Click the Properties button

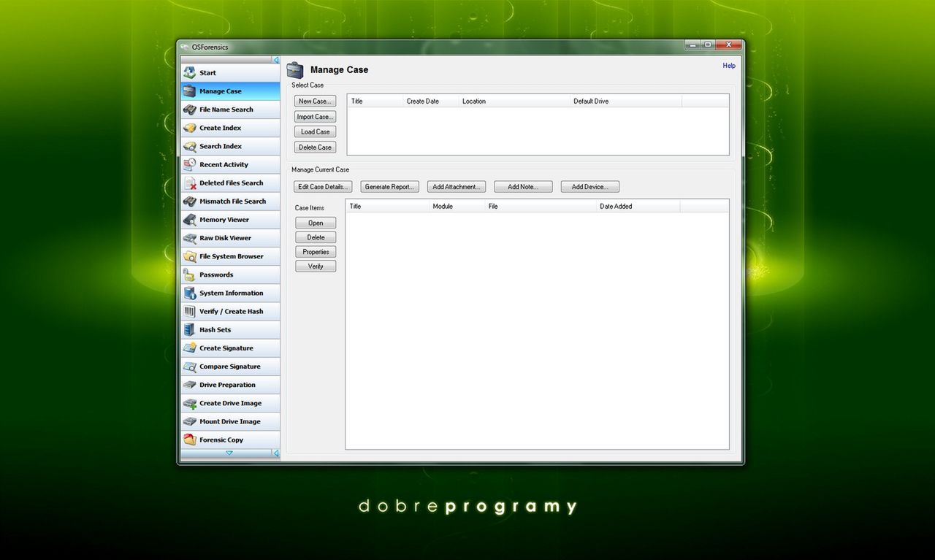tap(316, 252)
